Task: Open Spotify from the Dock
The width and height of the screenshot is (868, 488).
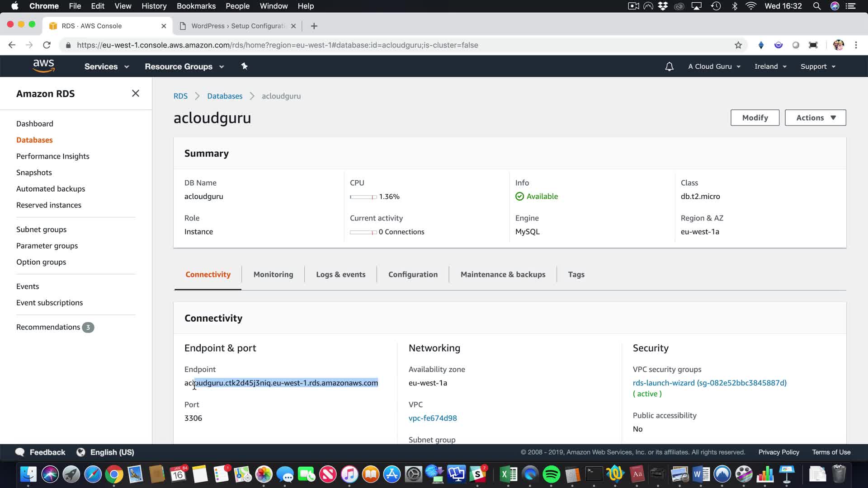Action: tap(551, 474)
